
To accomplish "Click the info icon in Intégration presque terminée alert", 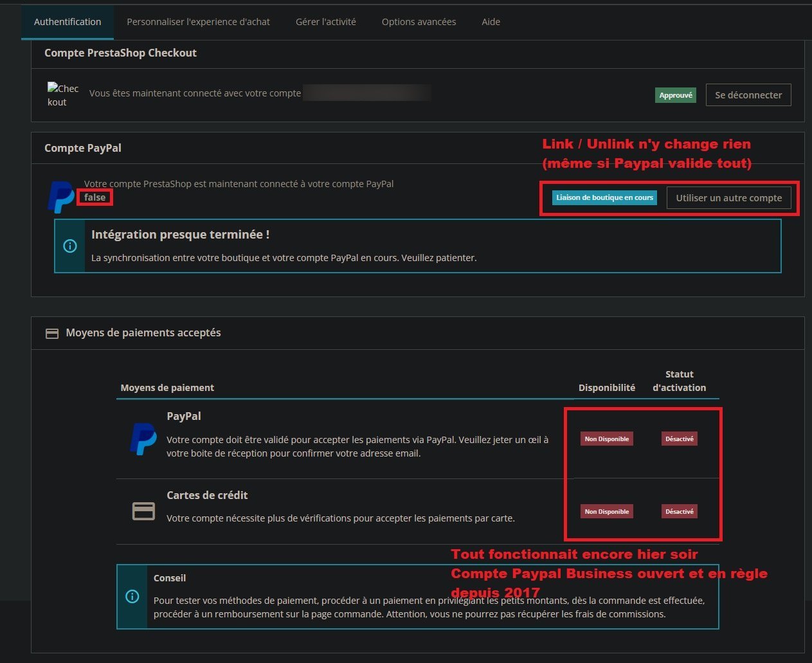I will point(70,246).
